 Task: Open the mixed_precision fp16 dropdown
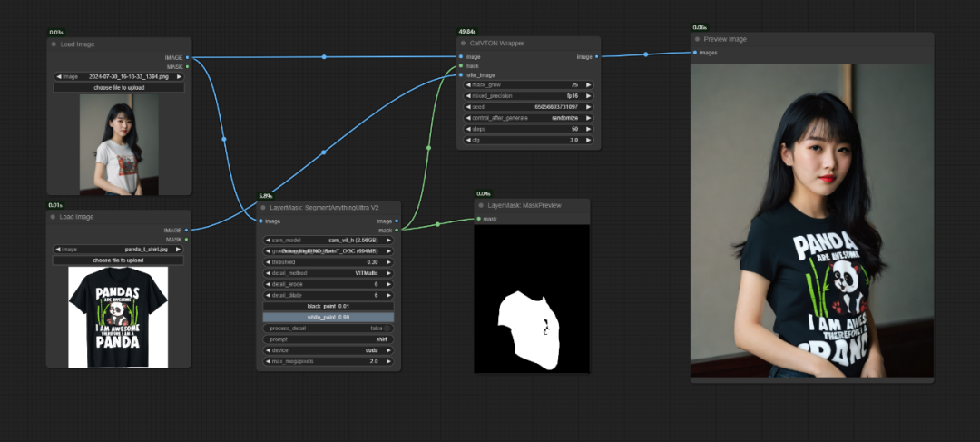[x=528, y=95]
